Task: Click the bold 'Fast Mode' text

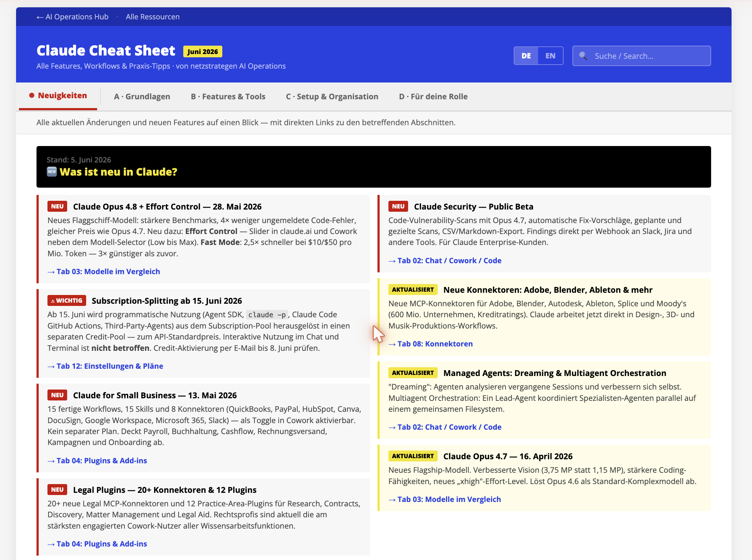Action: click(x=220, y=242)
